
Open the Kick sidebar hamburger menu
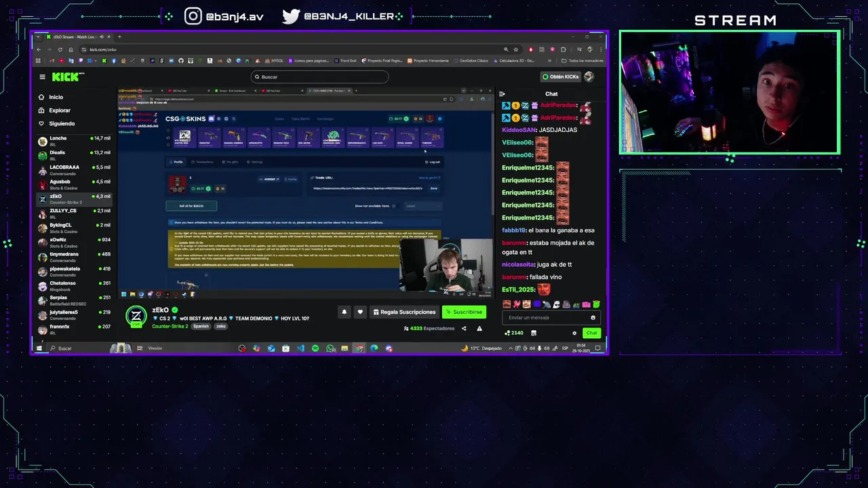[x=42, y=77]
